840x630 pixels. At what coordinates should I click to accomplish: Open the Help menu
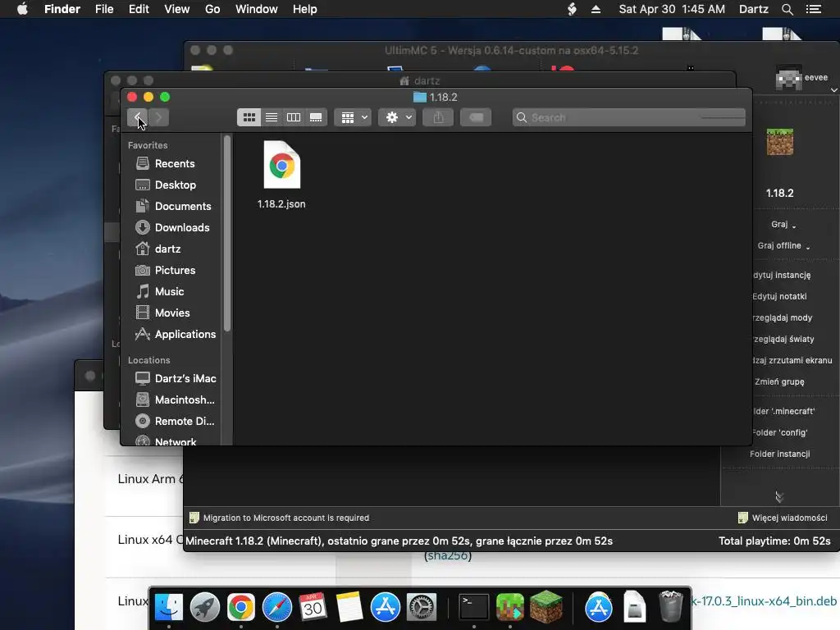coord(305,9)
